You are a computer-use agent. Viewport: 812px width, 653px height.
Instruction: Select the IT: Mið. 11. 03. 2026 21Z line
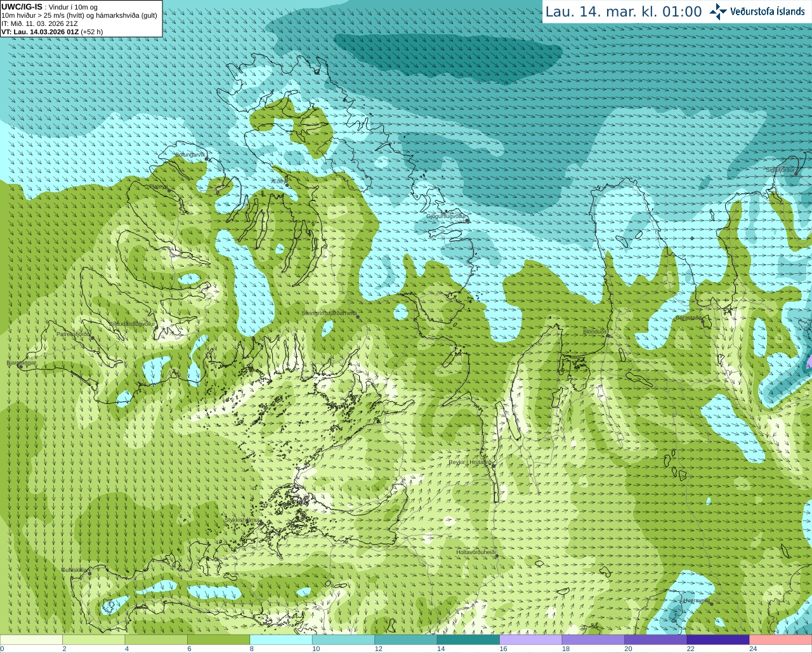[39, 23]
